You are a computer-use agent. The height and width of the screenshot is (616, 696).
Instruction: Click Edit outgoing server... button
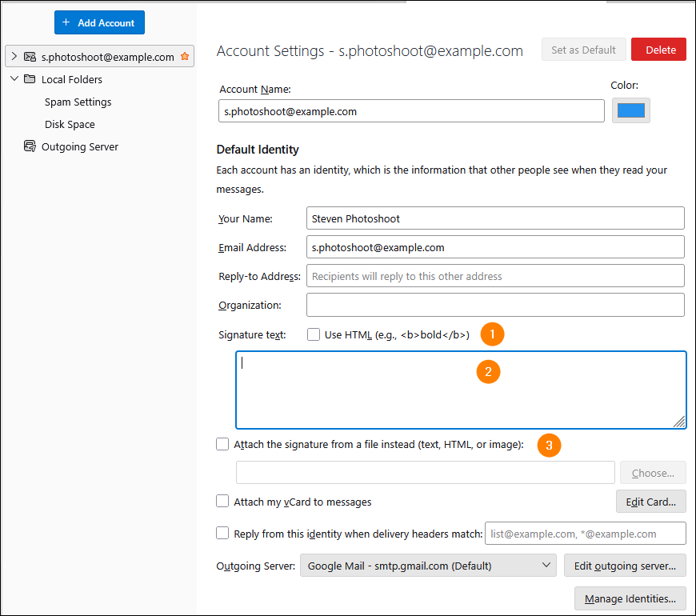click(625, 566)
